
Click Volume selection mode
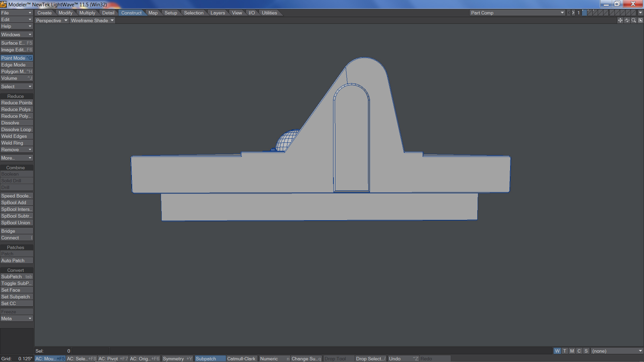pyautogui.click(x=16, y=78)
